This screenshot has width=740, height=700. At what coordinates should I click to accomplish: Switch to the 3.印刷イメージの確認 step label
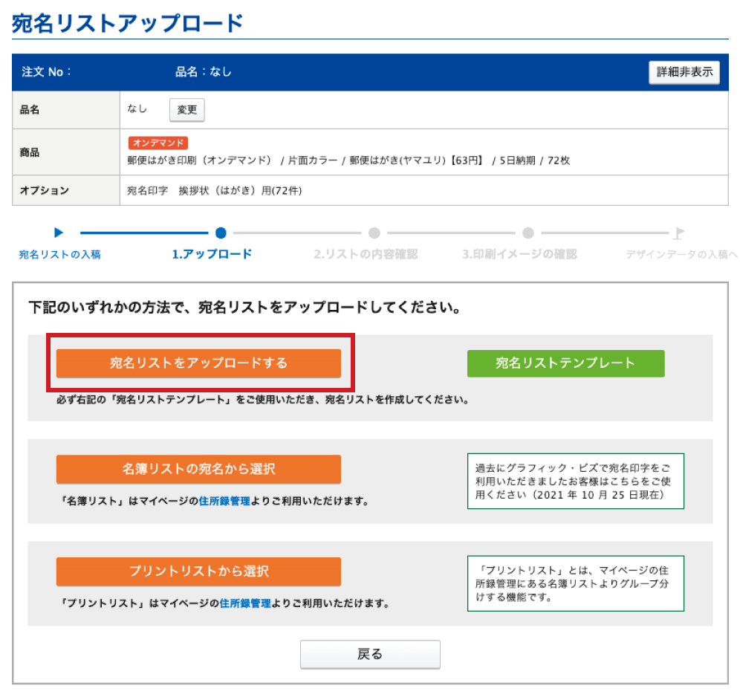(519, 254)
